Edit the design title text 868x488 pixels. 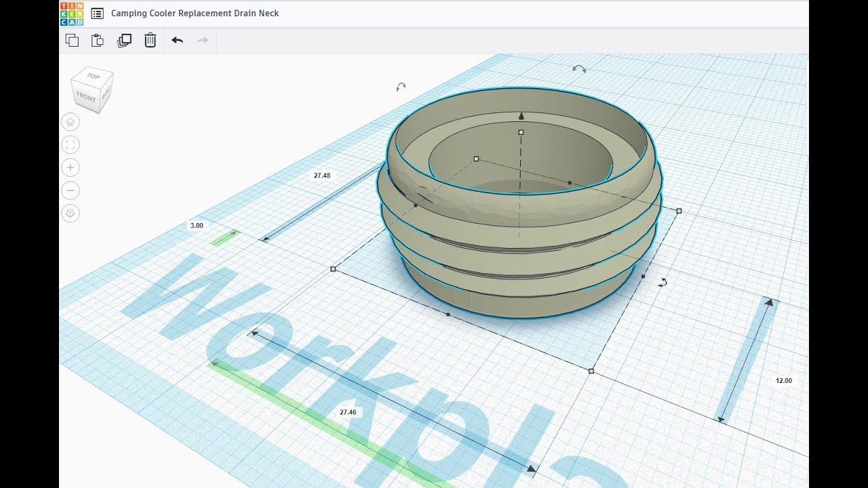tap(195, 13)
